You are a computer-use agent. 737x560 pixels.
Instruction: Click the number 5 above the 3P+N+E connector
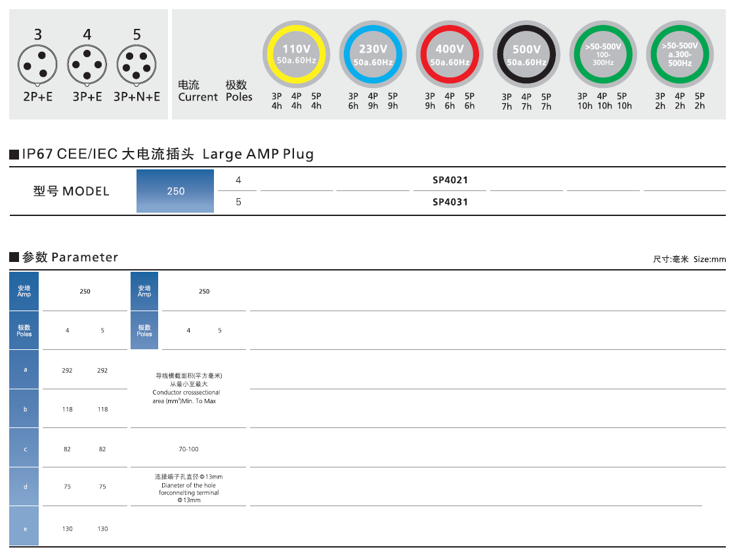tap(137, 34)
